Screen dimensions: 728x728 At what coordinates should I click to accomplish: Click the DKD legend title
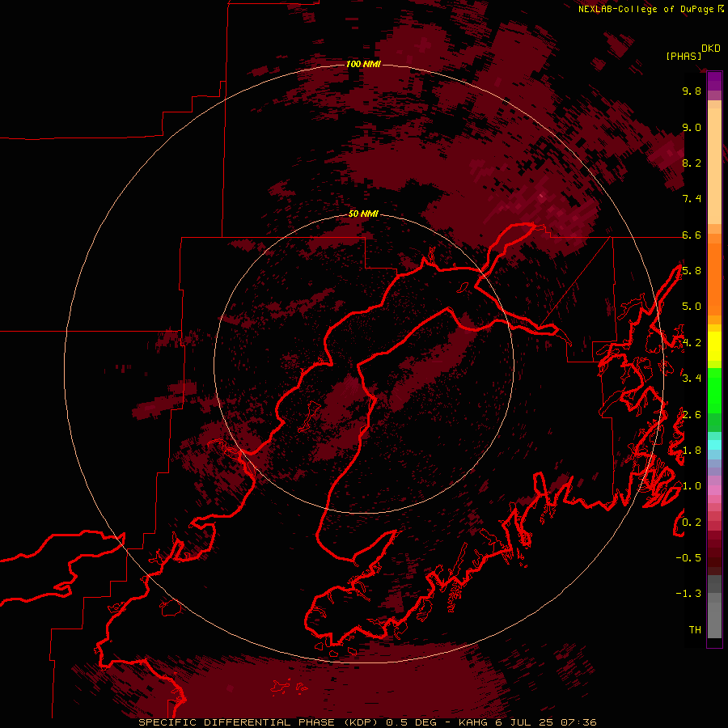[x=711, y=49]
